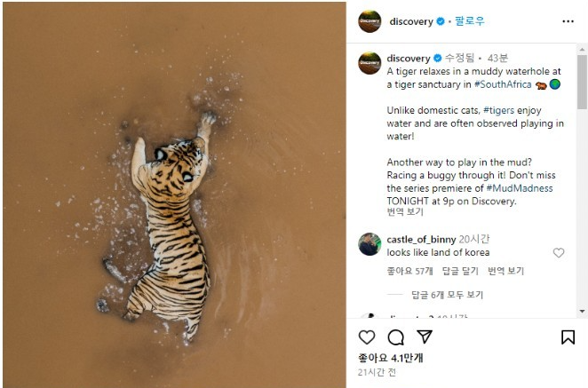Open the three-dot more options menu
Viewport: 588px width, 388px height.
click(568, 21)
